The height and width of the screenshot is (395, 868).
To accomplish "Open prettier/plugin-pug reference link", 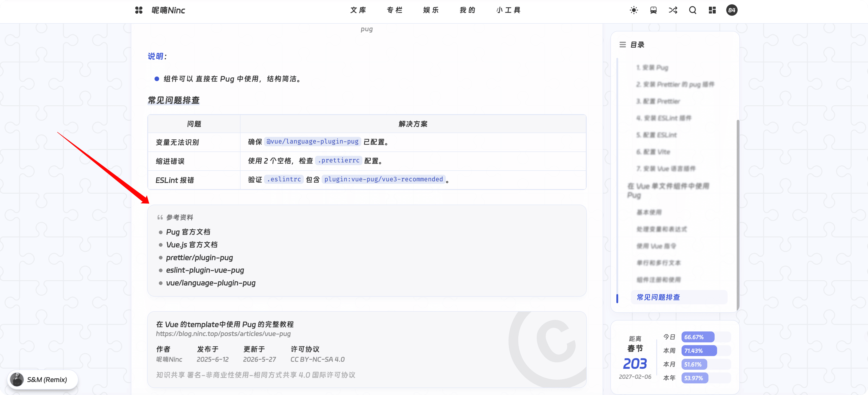I will coord(199,258).
